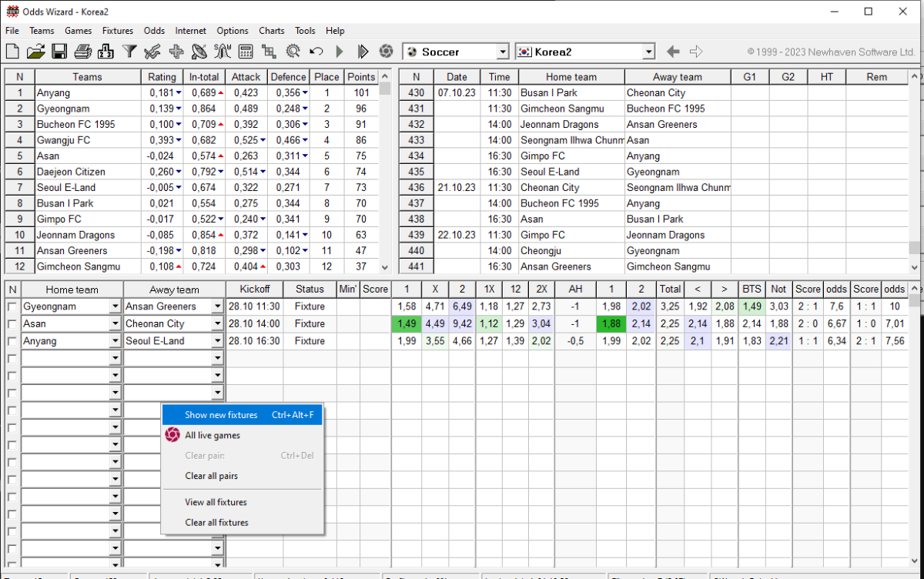Click the podium standings icon
Viewport: 924px width, 579px height.
coord(106,52)
